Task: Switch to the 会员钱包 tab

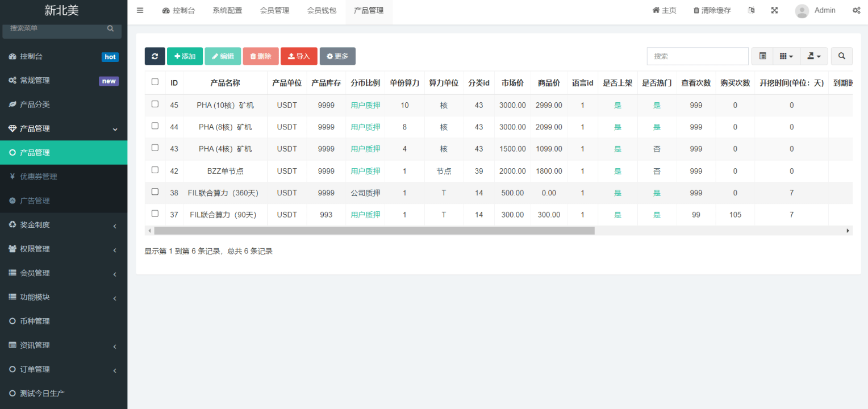Action: pyautogui.click(x=322, y=10)
